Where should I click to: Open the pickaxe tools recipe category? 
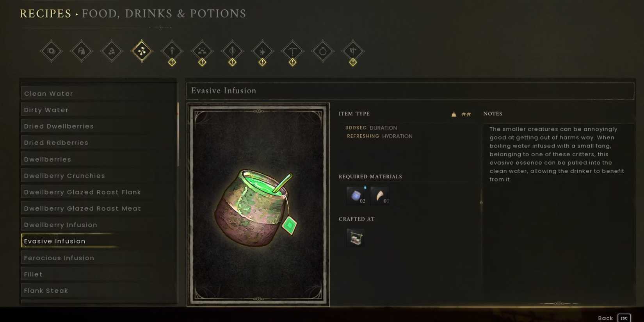point(292,51)
